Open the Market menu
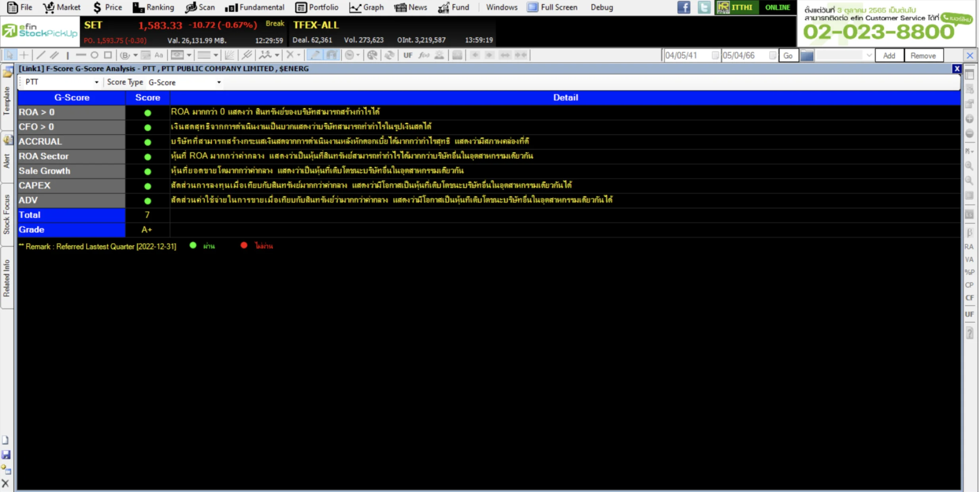Image resolution: width=980 pixels, height=492 pixels. click(62, 7)
